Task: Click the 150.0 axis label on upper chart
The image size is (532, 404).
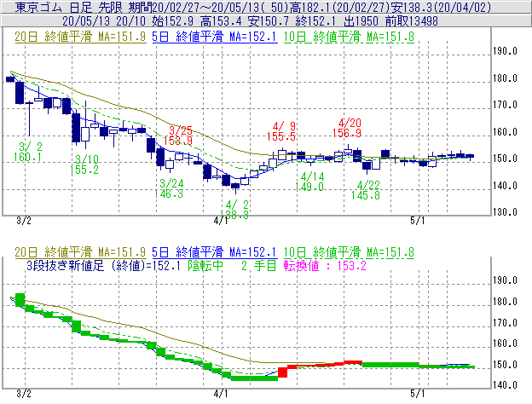Action: click(x=505, y=159)
